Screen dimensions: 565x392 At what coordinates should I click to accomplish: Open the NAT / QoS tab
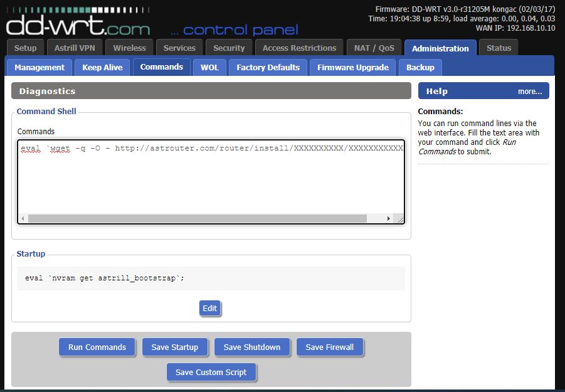point(374,48)
